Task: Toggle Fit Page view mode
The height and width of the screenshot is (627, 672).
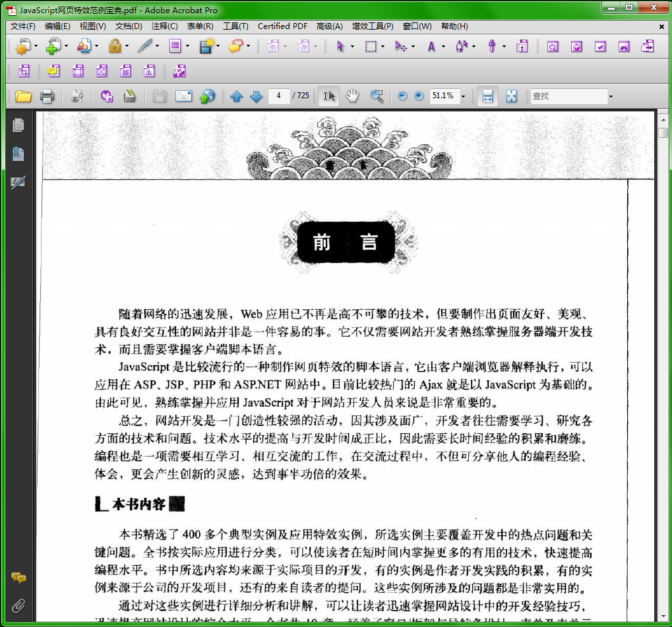Action: point(511,96)
